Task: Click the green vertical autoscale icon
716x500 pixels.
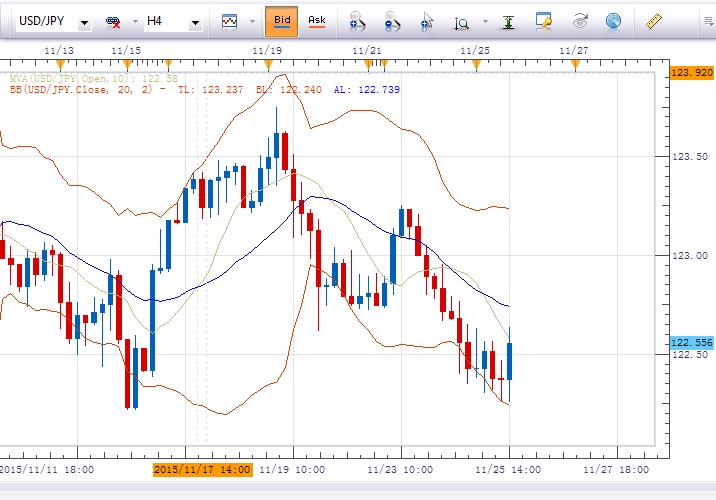Action: click(x=508, y=22)
